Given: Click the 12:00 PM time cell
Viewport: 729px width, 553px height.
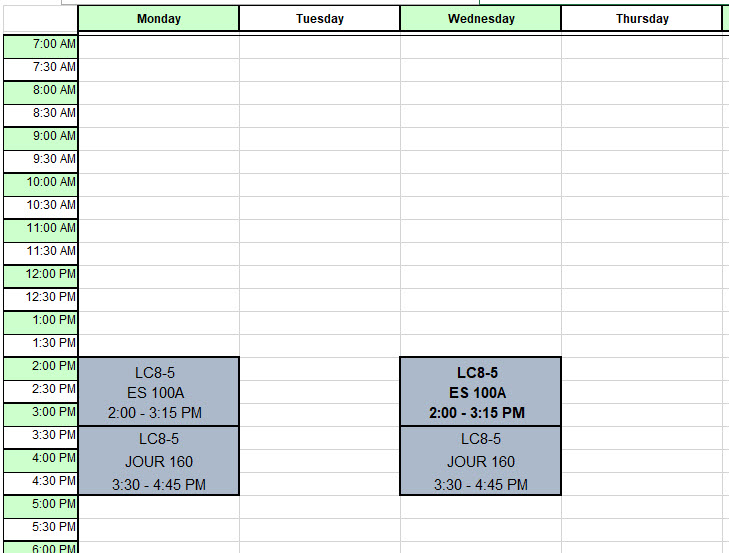Looking at the screenshot, I should coord(41,277).
